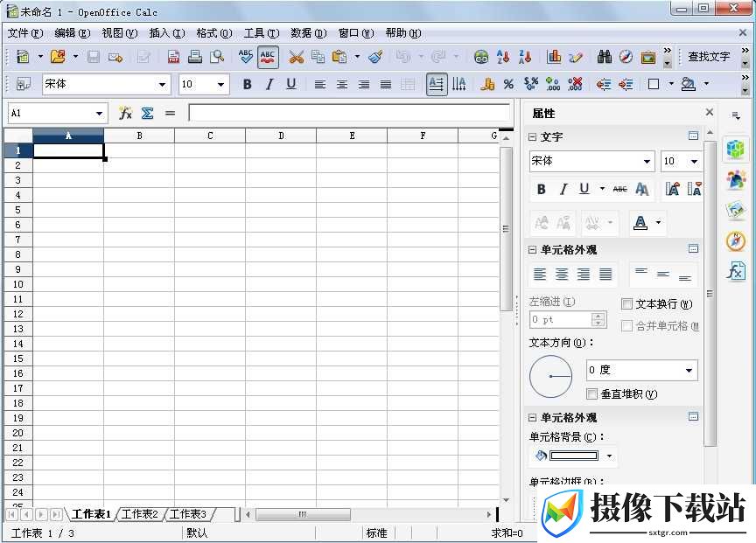Open the sidebar font size dropdown
Viewport: 756px width, 543px height.
point(694,162)
